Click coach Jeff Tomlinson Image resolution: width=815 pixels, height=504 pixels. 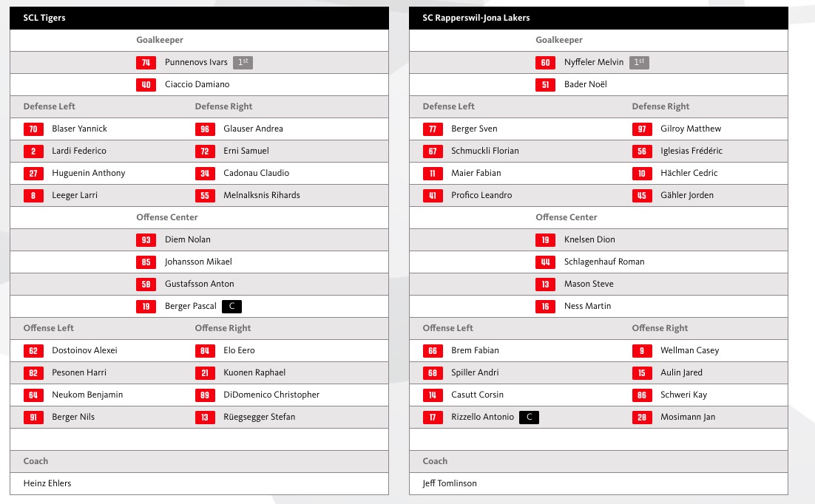(450, 483)
